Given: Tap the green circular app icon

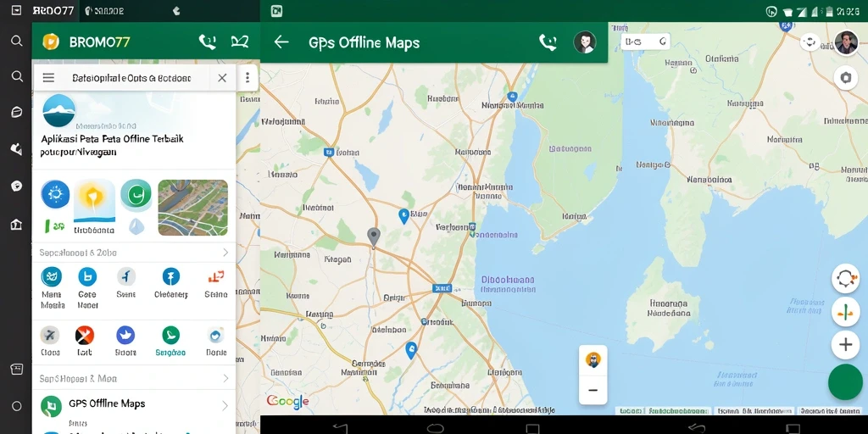Looking at the screenshot, I should [x=136, y=195].
